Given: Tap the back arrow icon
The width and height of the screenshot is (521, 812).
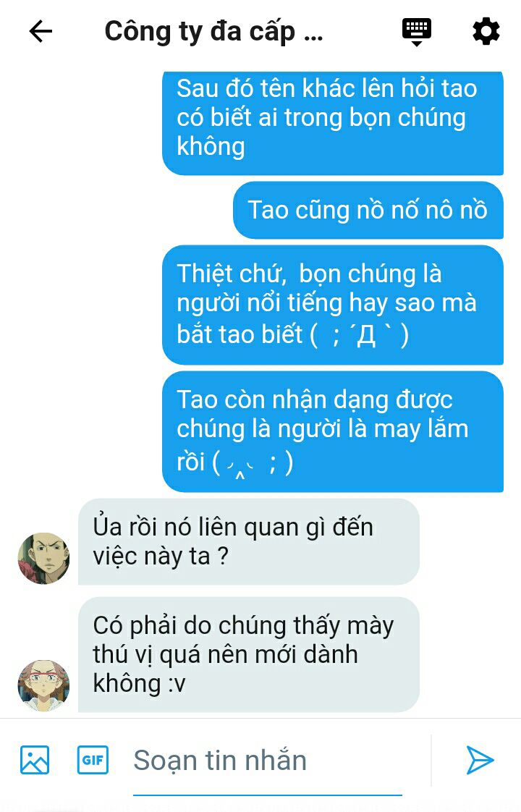Looking at the screenshot, I should click(x=41, y=32).
